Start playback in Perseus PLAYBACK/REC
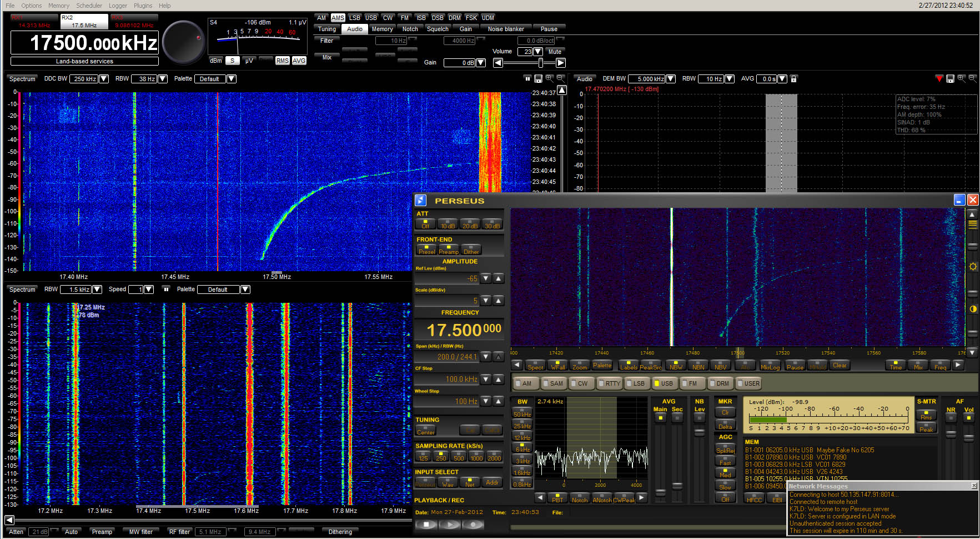This screenshot has height=539, width=980. pyautogui.click(x=450, y=524)
